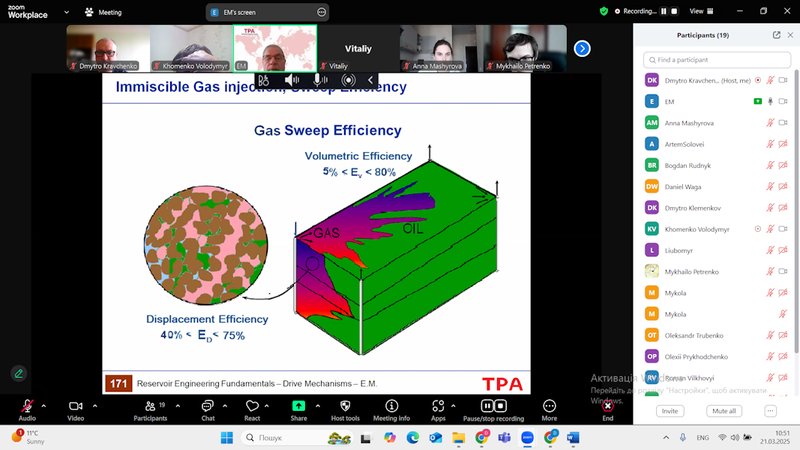Open the Apps menu

point(438,410)
